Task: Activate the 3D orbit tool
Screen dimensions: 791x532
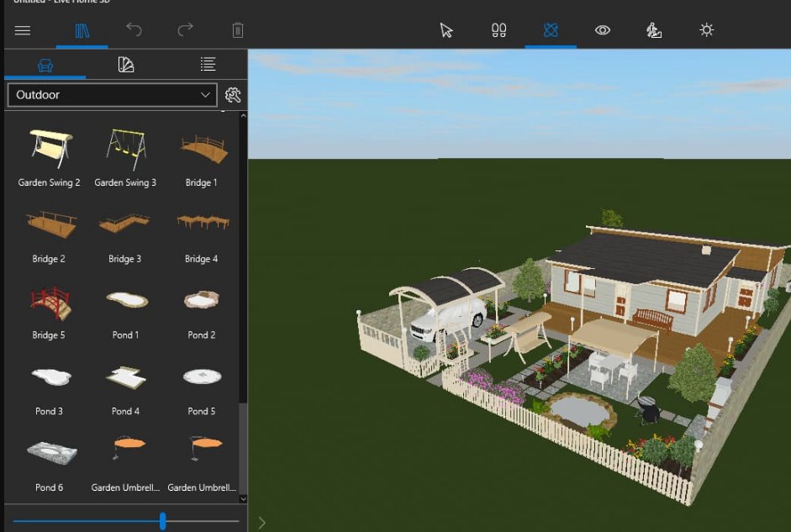Action: tap(551, 30)
